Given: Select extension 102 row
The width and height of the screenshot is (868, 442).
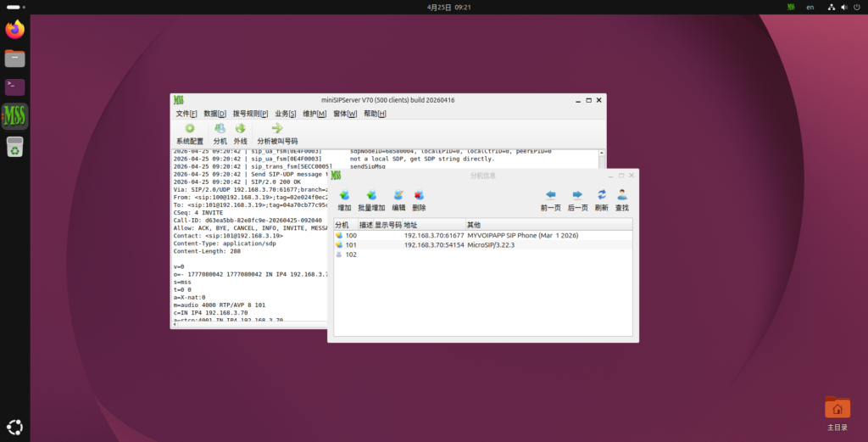Looking at the screenshot, I should (482, 255).
